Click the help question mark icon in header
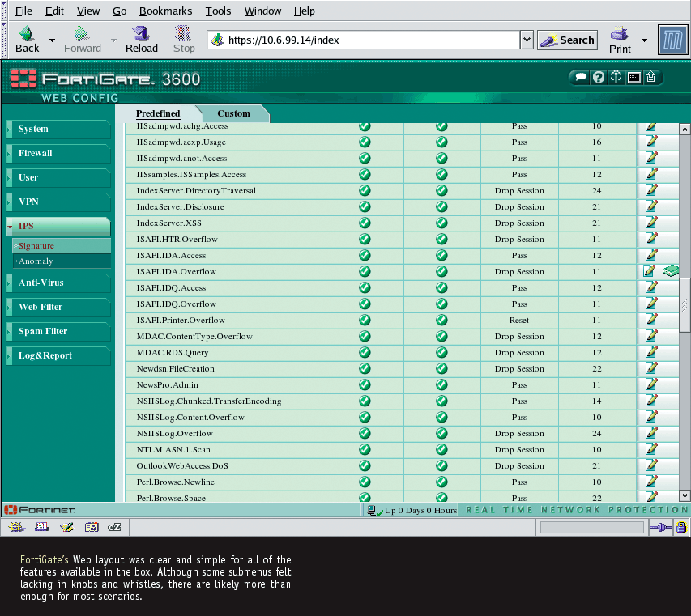 [599, 78]
